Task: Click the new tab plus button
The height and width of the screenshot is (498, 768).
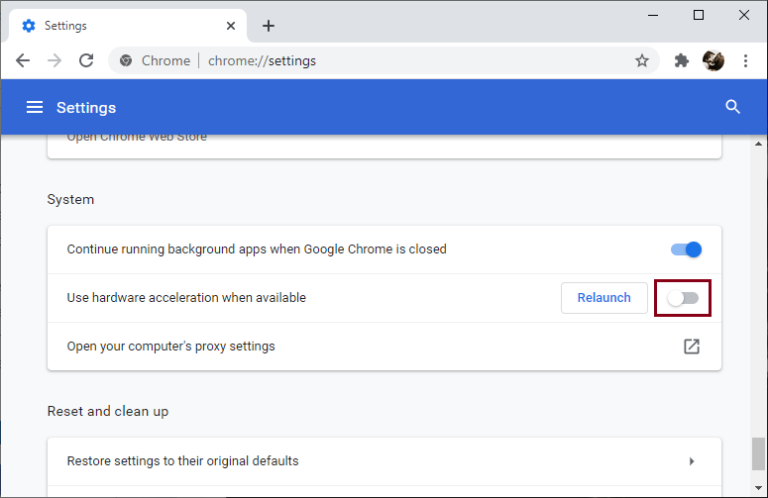Action: tap(268, 26)
